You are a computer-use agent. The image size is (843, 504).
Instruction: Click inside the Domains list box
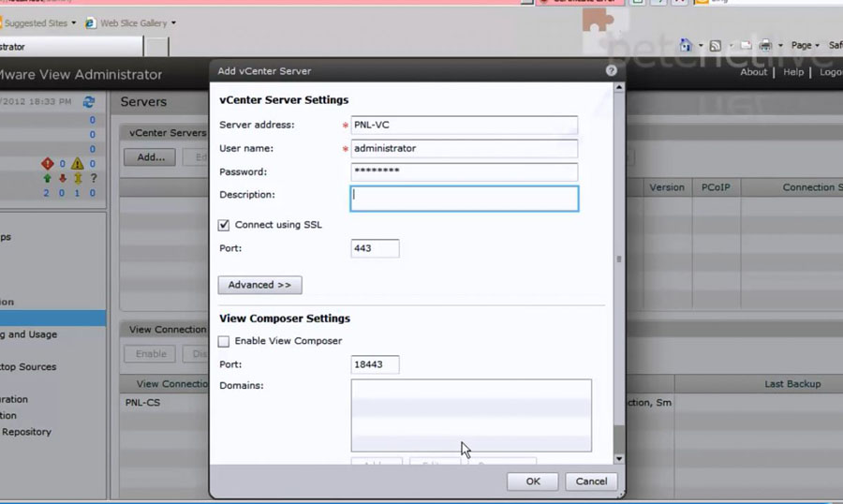click(471, 415)
